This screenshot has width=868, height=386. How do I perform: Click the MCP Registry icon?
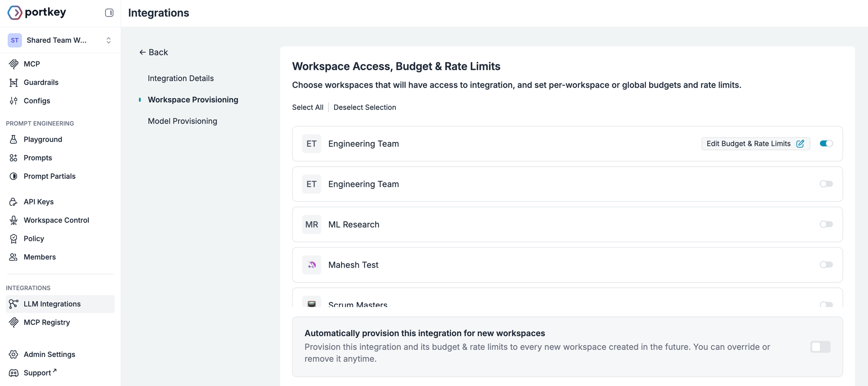13,322
